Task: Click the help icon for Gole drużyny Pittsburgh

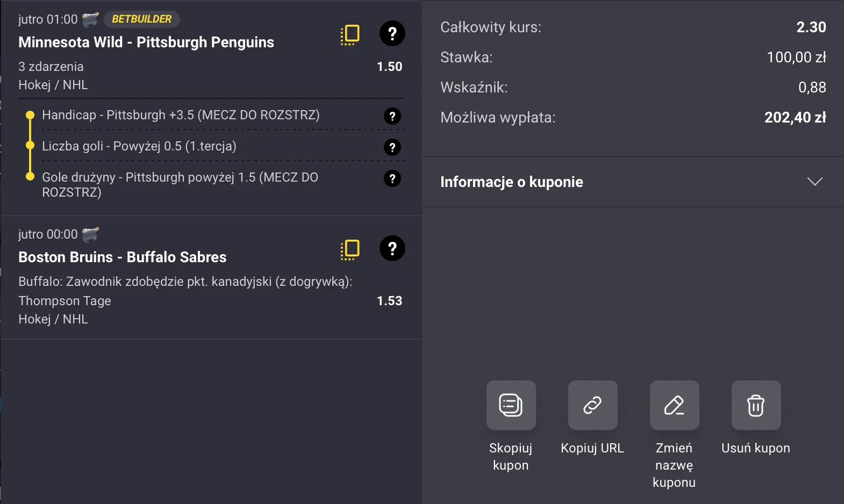Action: point(392,178)
